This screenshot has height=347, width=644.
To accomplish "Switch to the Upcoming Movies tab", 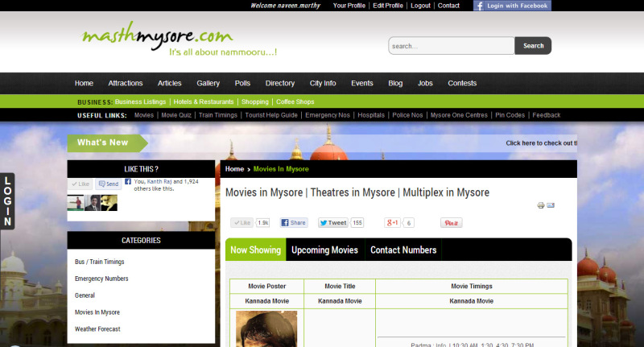I will click(324, 250).
